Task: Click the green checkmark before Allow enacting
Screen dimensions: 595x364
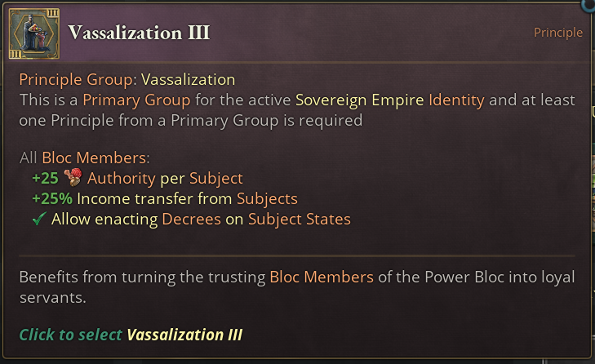Action: [x=39, y=219]
